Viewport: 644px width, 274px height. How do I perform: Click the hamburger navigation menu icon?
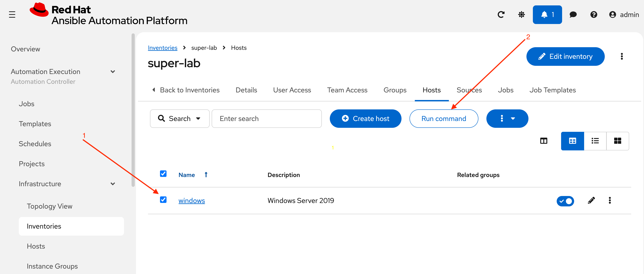coord(12,15)
